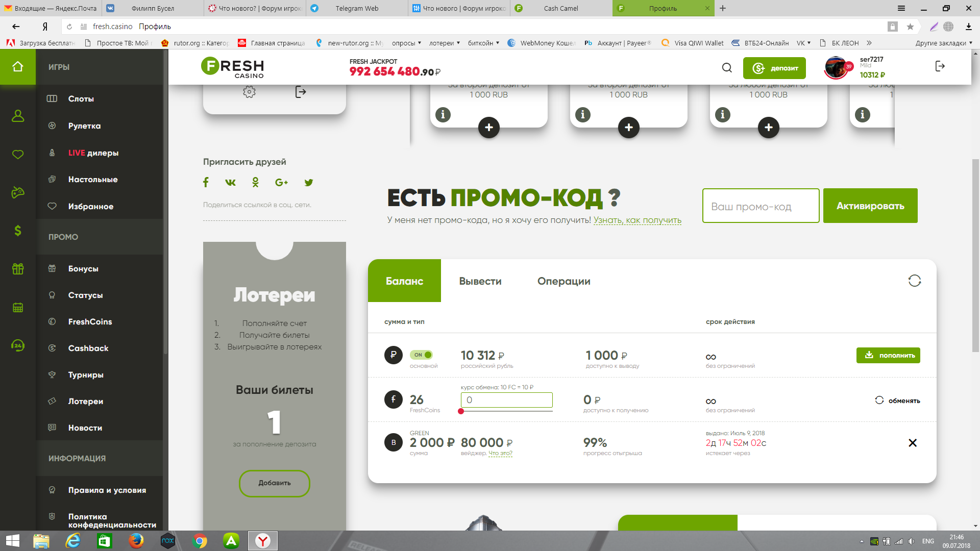980x551 pixels.
Task: Focus the Ваш промо-код input field
Action: [x=761, y=206]
